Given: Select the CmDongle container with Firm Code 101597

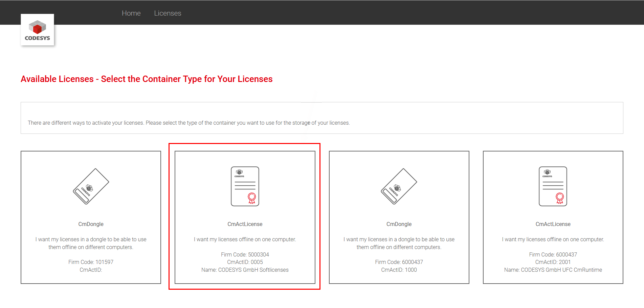Looking at the screenshot, I should click(91, 217).
